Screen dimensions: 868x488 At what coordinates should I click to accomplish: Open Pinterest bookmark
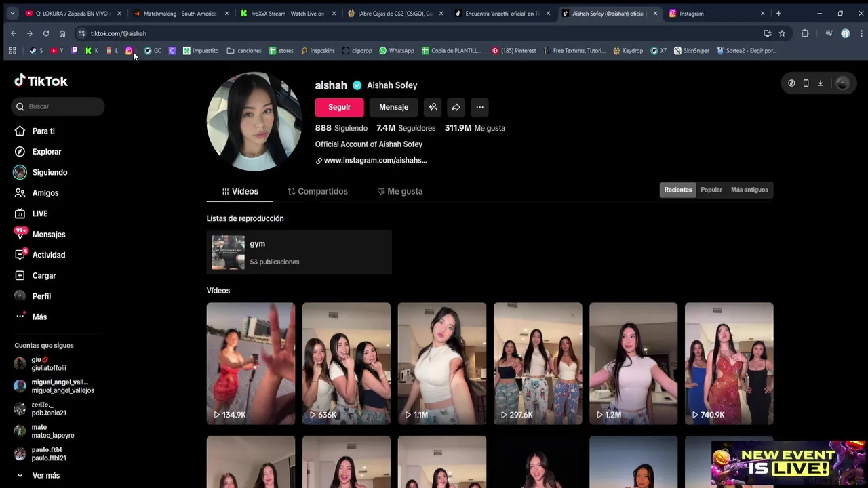click(513, 51)
